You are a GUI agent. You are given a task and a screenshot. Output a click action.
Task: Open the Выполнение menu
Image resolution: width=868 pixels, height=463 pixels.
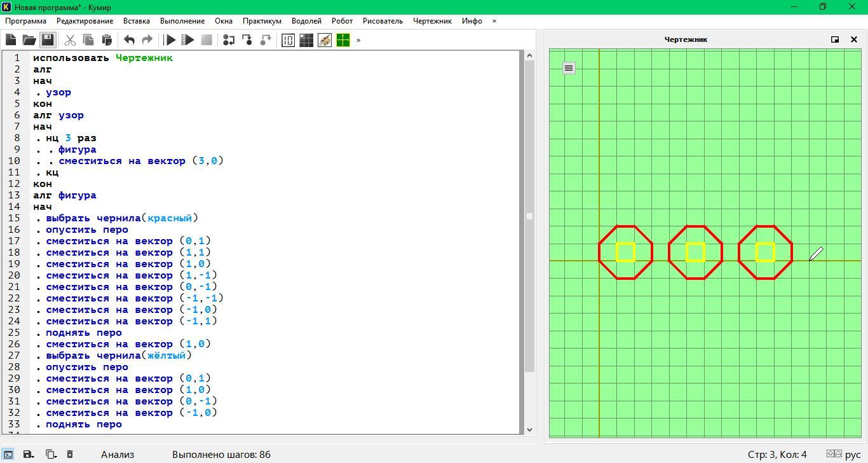(x=182, y=21)
